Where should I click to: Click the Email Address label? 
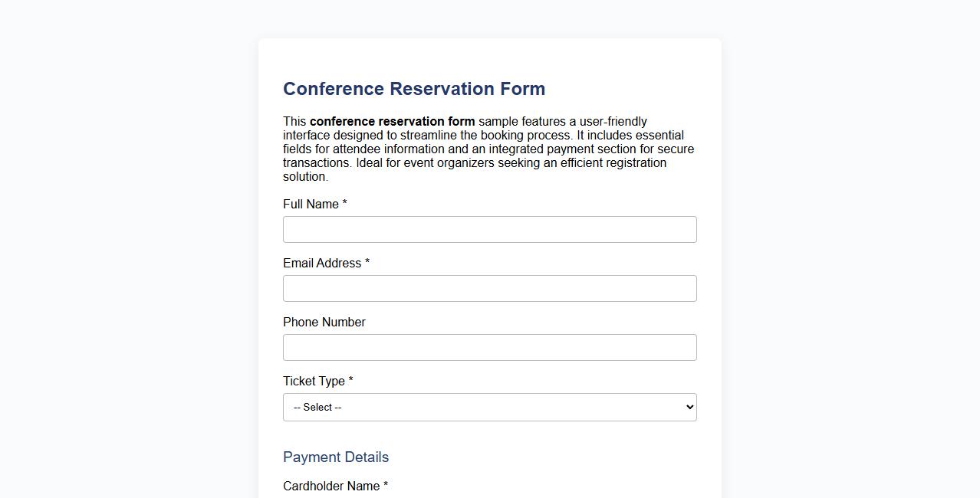point(321,263)
